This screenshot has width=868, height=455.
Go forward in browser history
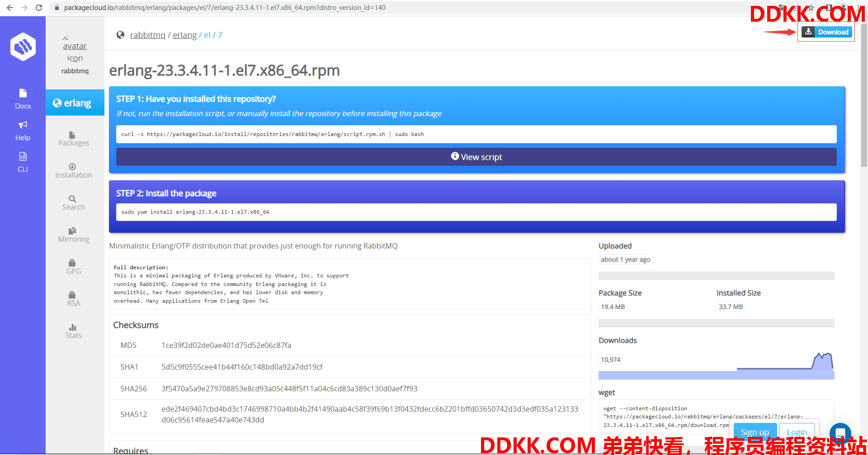click(x=24, y=8)
